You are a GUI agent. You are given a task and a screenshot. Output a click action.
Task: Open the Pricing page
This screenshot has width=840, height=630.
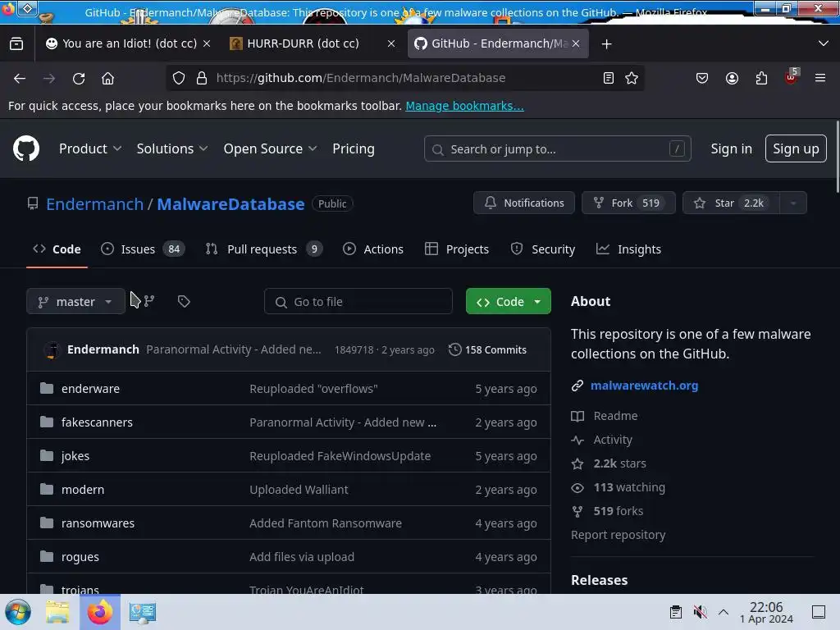[353, 148]
